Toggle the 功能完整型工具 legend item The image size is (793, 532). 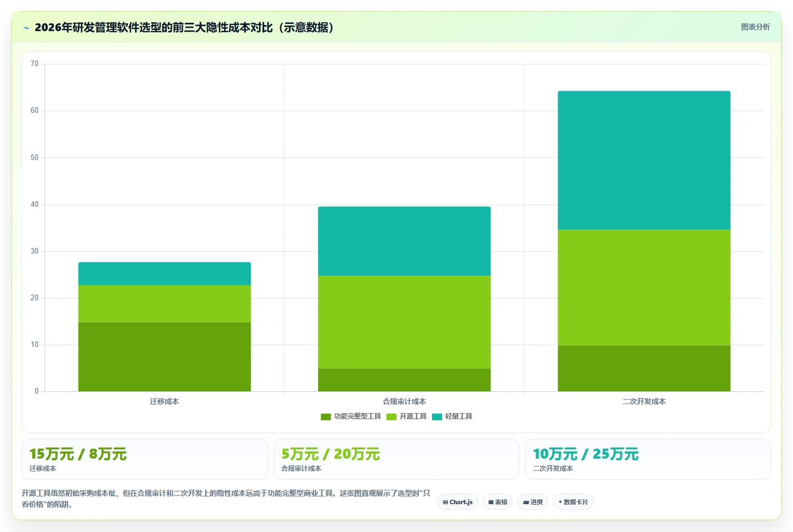pos(351,416)
